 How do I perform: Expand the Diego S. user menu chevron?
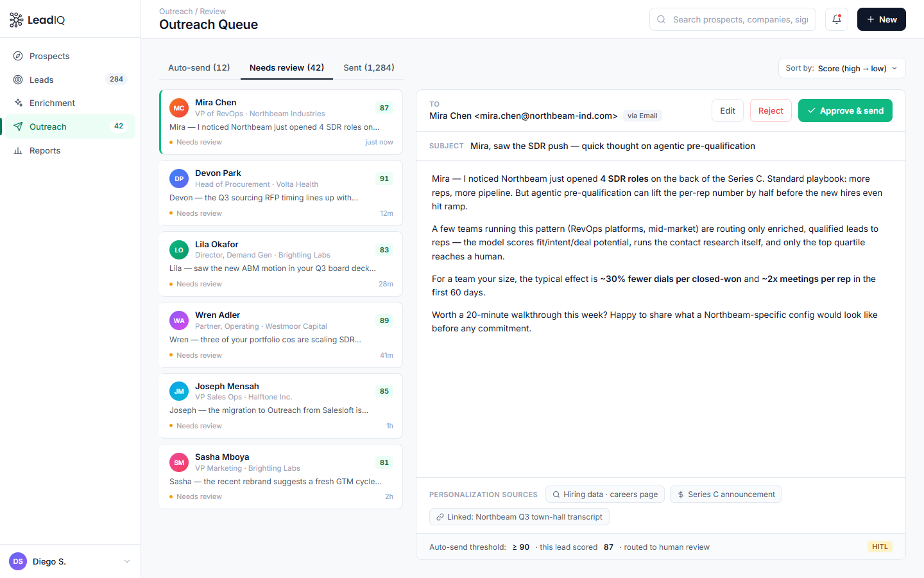coord(127,561)
